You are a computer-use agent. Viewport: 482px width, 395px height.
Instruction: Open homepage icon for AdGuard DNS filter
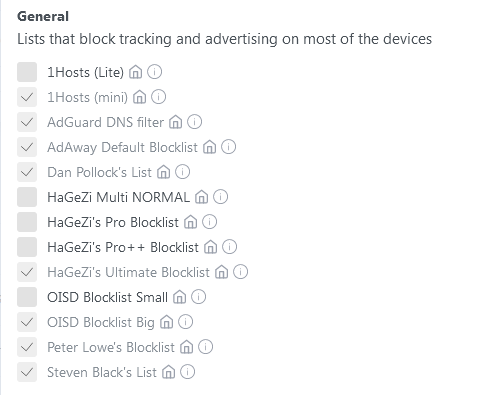coord(176,122)
